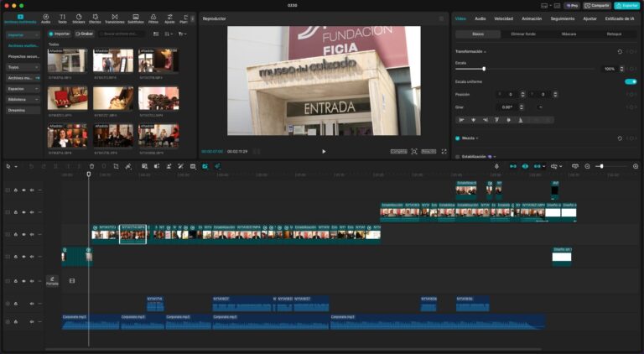The image size is (644, 354).
Task: Enable the Estabilización checkbox
Action: coord(458,157)
